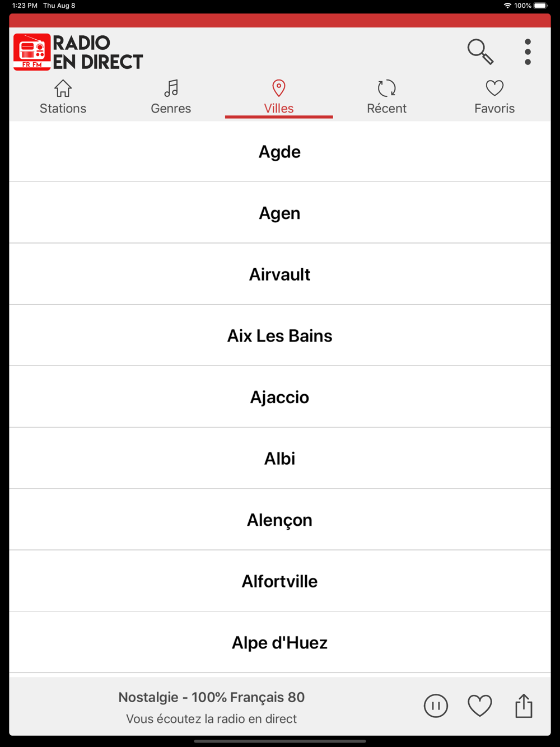The height and width of the screenshot is (747, 560).
Task: Open the Albi city entry
Action: [279, 458]
